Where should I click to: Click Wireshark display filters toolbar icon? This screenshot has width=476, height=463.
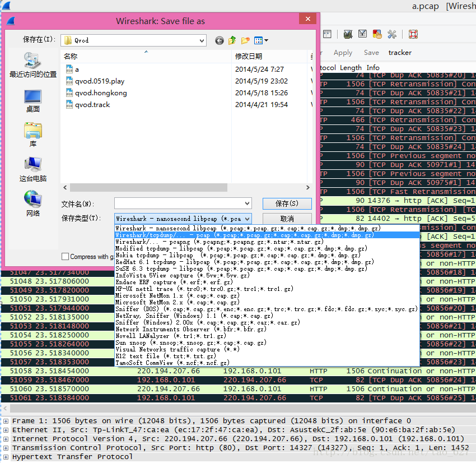click(362, 34)
